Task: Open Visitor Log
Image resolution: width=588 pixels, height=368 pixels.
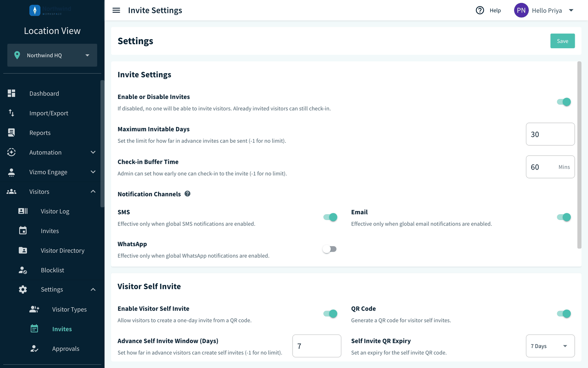Action: pos(55,211)
